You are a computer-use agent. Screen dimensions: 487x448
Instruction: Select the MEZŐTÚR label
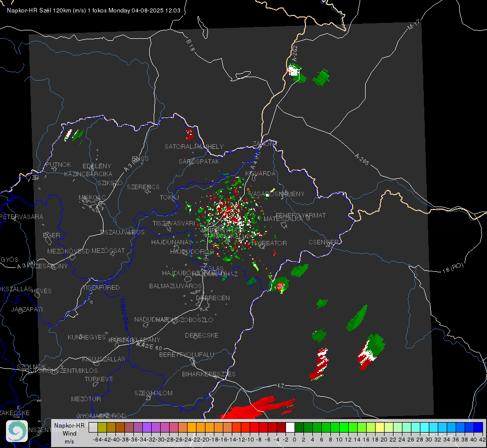(86, 399)
